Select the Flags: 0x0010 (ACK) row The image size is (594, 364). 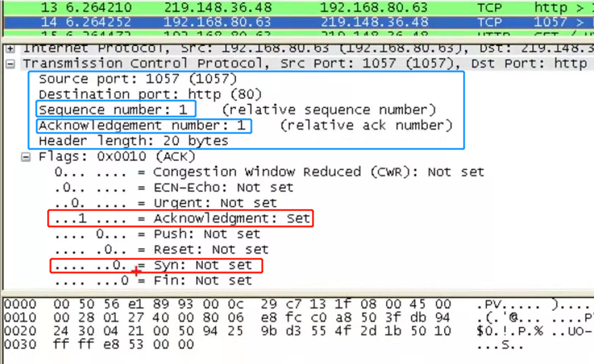point(117,156)
